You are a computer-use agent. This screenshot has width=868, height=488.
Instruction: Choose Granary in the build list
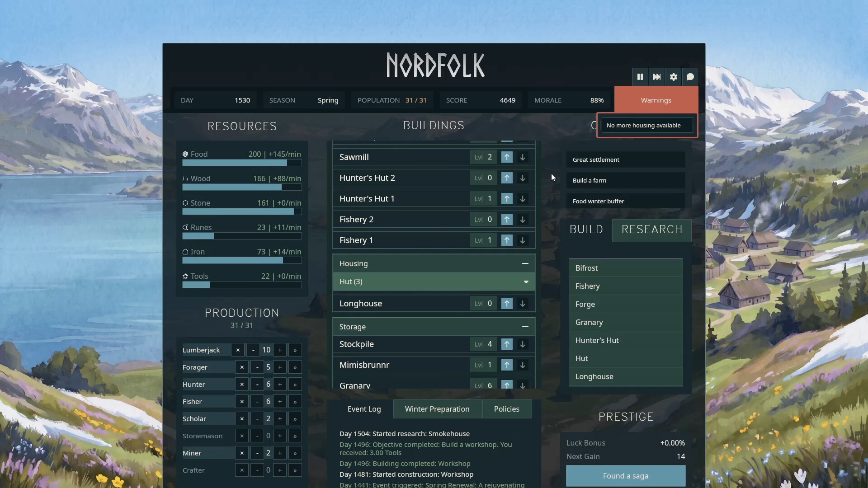coord(626,322)
